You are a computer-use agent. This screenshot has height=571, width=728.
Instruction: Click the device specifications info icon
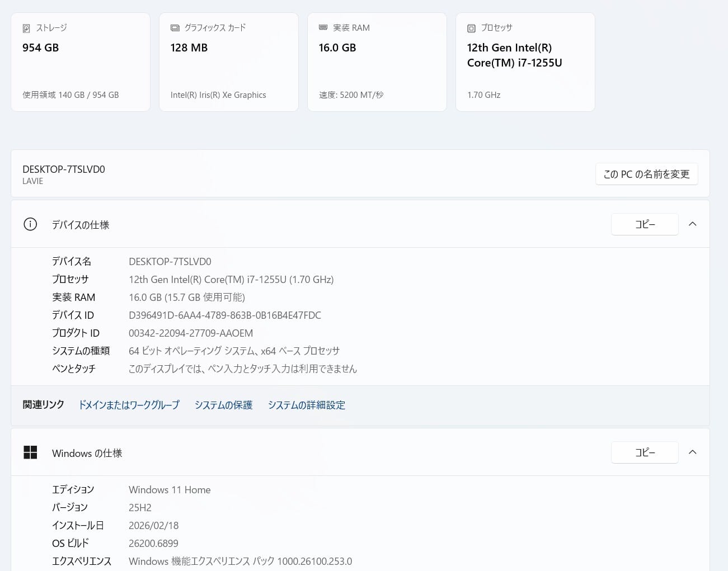pos(30,224)
